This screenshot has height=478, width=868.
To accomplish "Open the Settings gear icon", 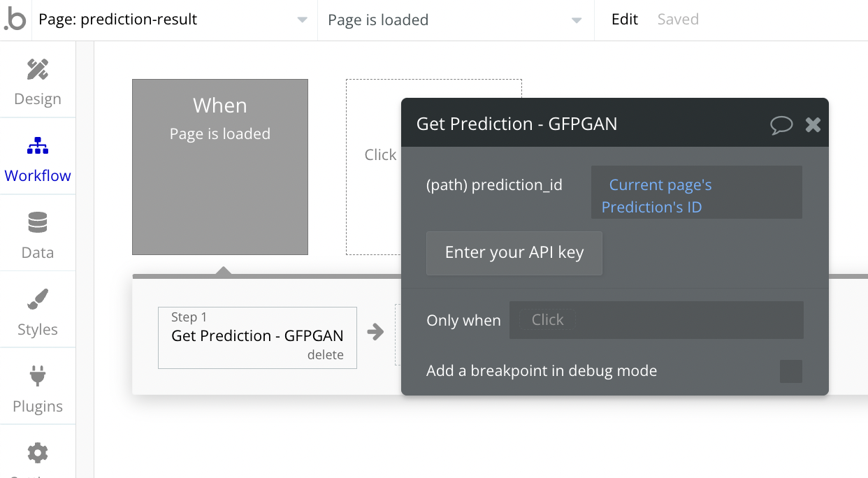I will coord(38,454).
